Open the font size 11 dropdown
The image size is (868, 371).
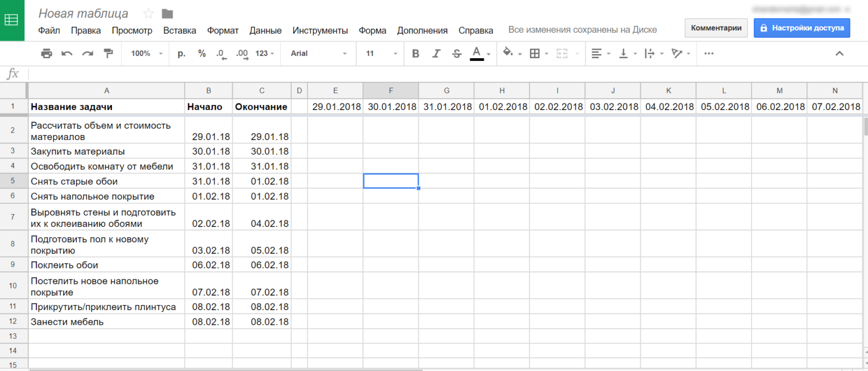(381, 54)
